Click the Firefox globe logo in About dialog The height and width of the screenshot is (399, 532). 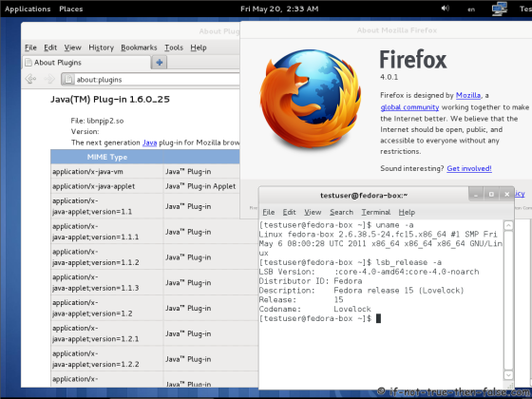[311, 99]
